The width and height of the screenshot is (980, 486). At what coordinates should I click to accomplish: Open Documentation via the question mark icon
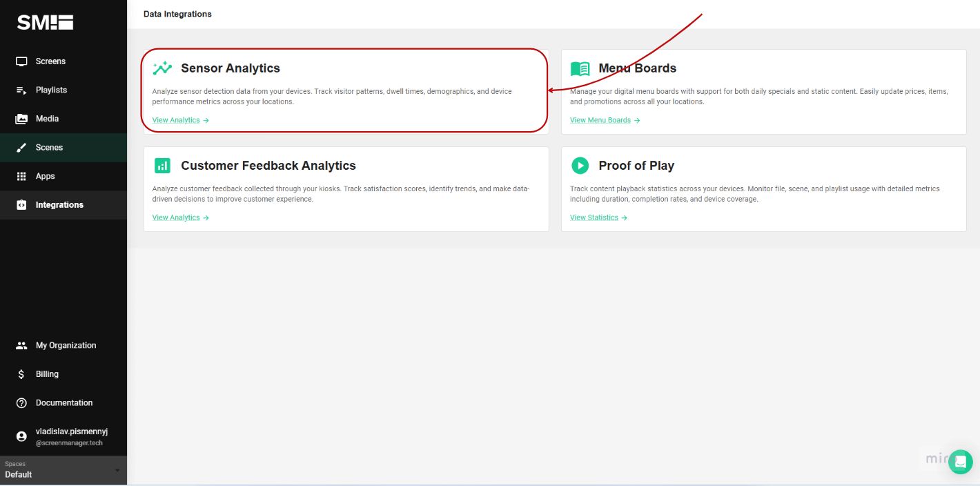point(21,402)
